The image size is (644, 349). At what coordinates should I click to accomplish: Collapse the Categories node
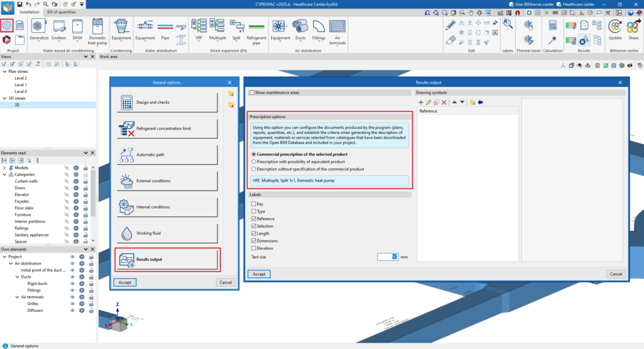click(x=4, y=175)
